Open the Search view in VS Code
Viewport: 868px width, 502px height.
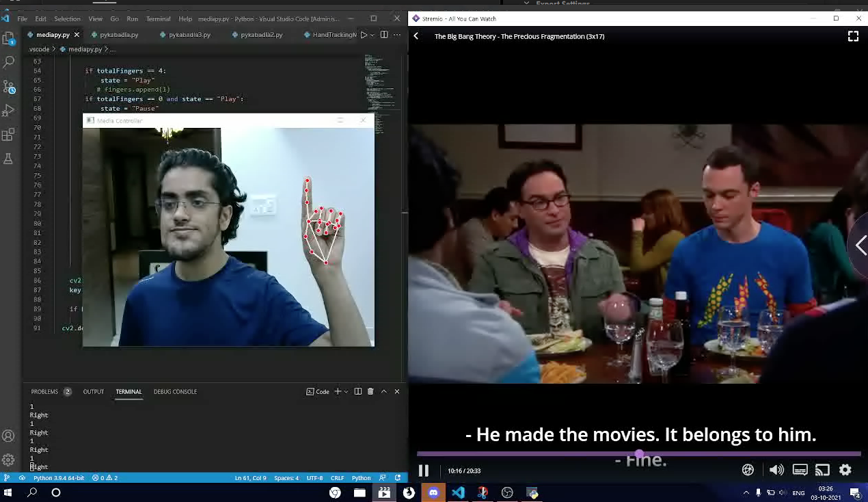tap(9, 62)
